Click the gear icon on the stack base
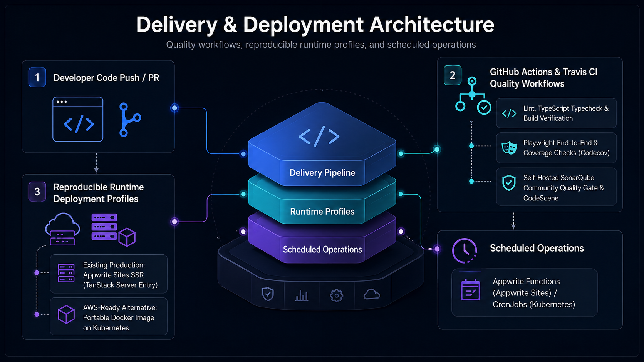 [336, 295]
